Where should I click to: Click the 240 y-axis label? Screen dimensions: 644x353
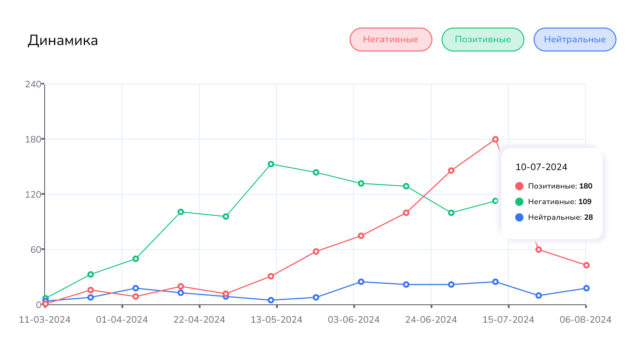coord(33,84)
